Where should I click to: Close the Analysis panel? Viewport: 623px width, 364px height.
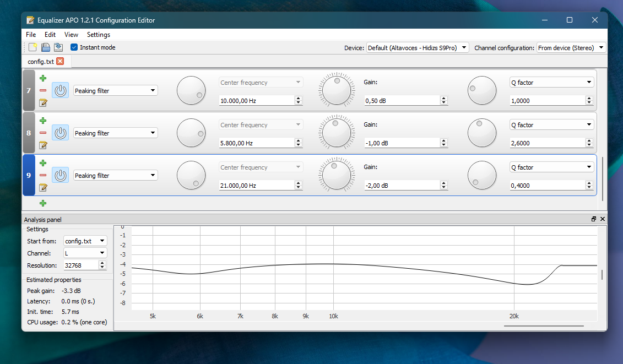click(x=602, y=219)
